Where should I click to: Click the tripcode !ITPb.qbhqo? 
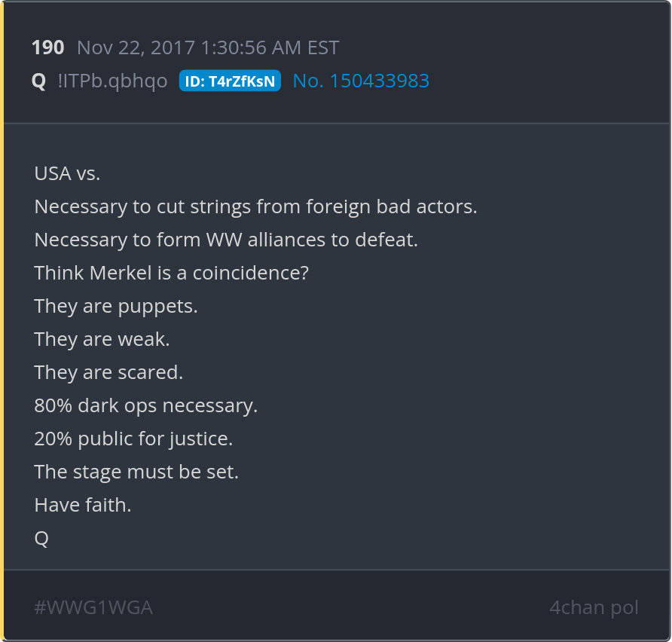(112, 81)
